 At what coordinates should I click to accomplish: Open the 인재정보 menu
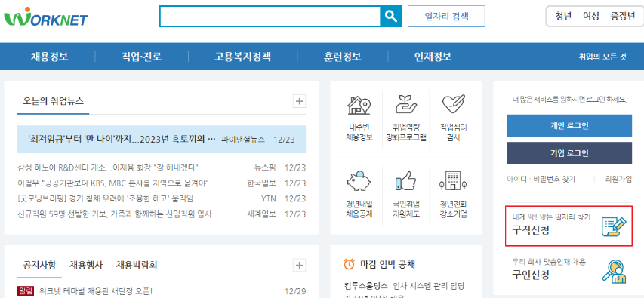coord(433,57)
